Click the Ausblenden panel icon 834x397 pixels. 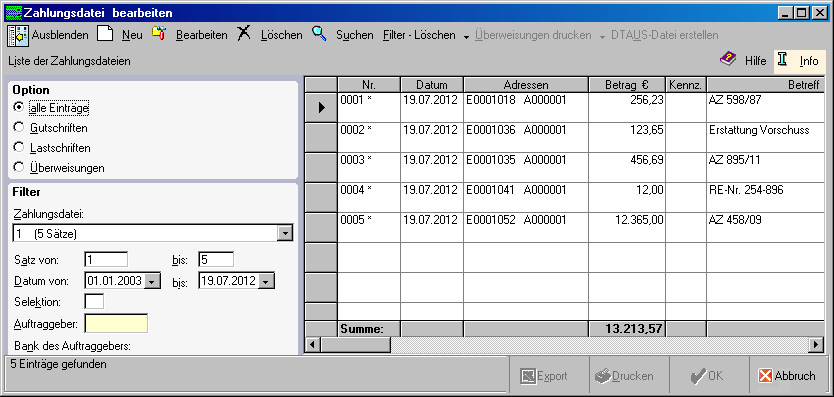(18, 35)
